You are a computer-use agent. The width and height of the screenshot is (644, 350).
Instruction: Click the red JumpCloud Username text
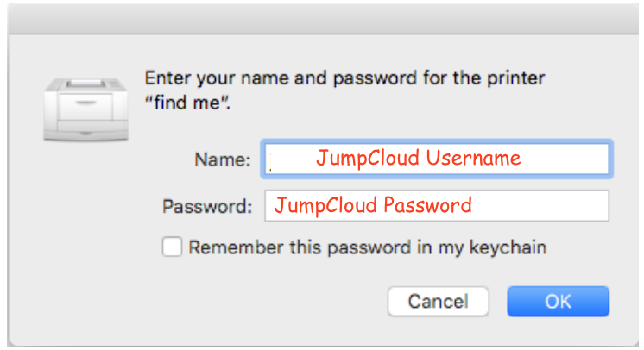click(418, 159)
